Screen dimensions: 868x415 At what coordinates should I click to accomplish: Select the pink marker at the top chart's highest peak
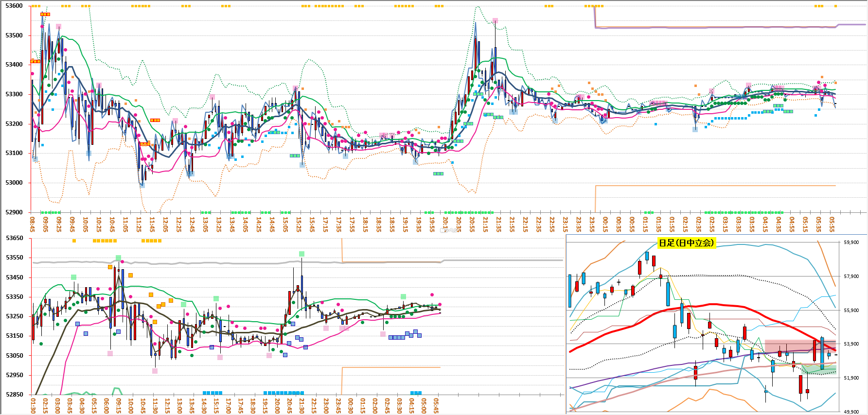tap(495, 21)
